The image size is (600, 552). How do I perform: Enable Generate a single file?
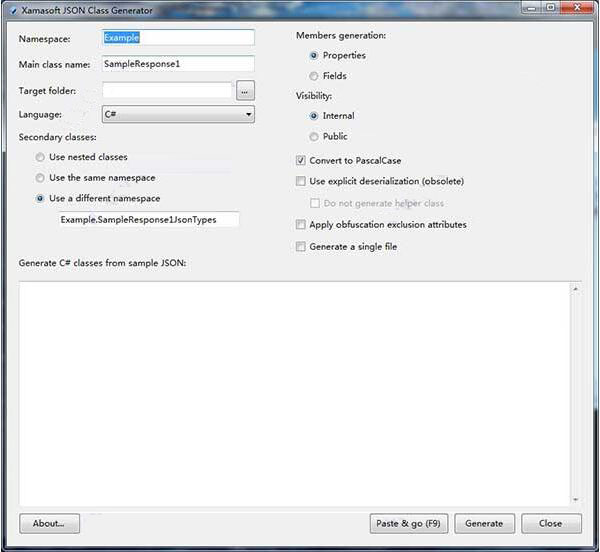click(301, 246)
